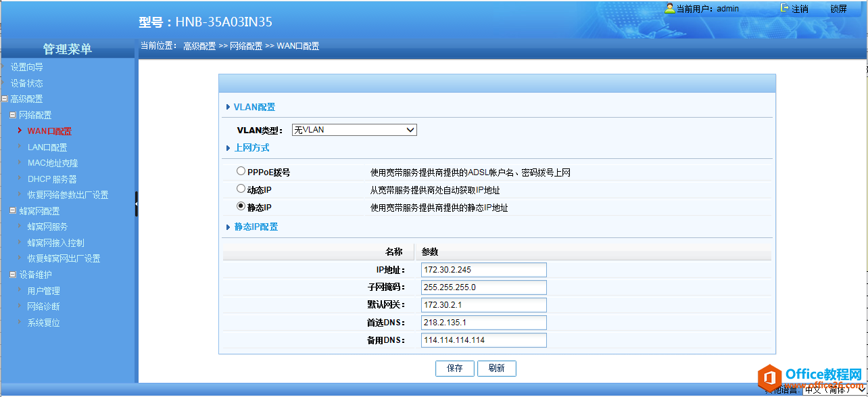The width and height of the screenshot is (868, 397).
Task: Select the PPPoE拨号 radio button
Action: 241,172
